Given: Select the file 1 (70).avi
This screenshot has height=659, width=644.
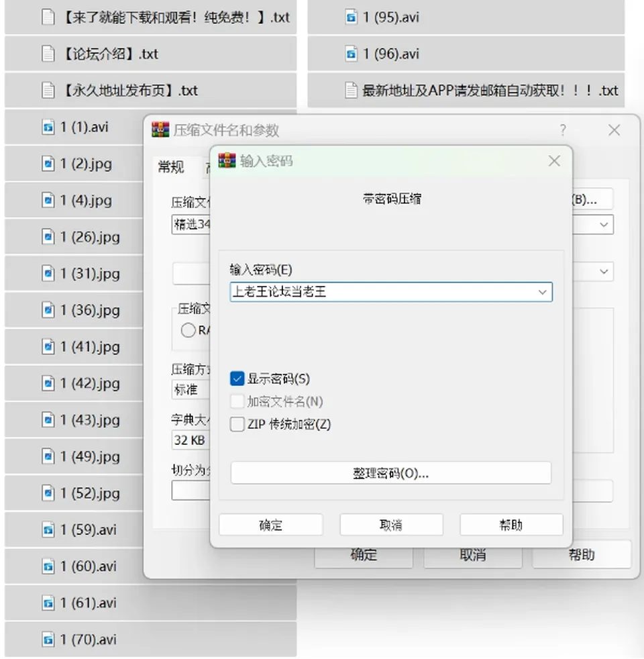Looking at the screenshot, I should coord(150,640).
